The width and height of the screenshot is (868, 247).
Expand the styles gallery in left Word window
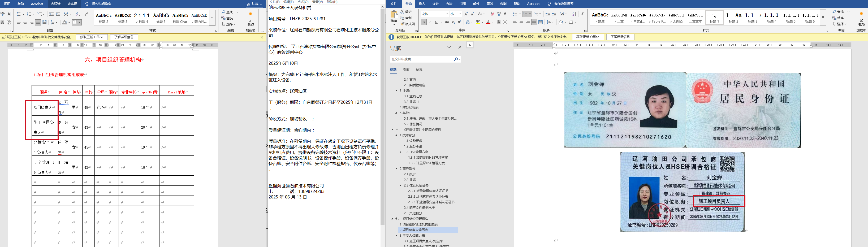[212, 18]
